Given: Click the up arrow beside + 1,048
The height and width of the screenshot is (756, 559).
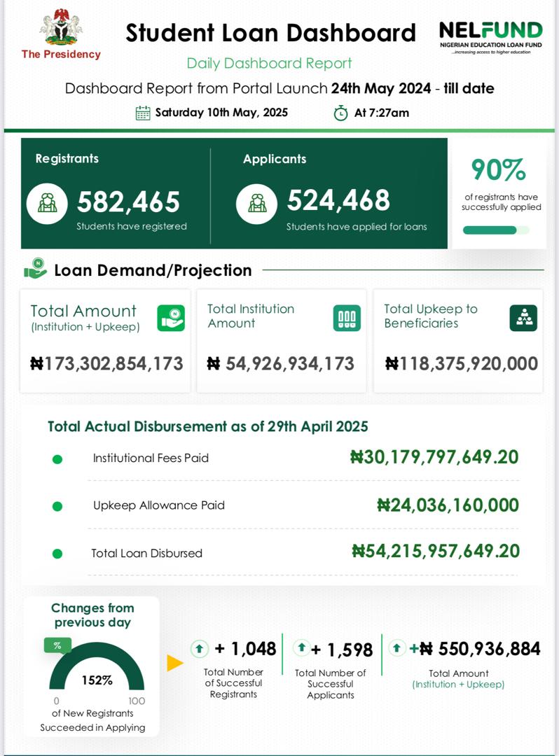Looking at the screenshot, I should 199,649.
